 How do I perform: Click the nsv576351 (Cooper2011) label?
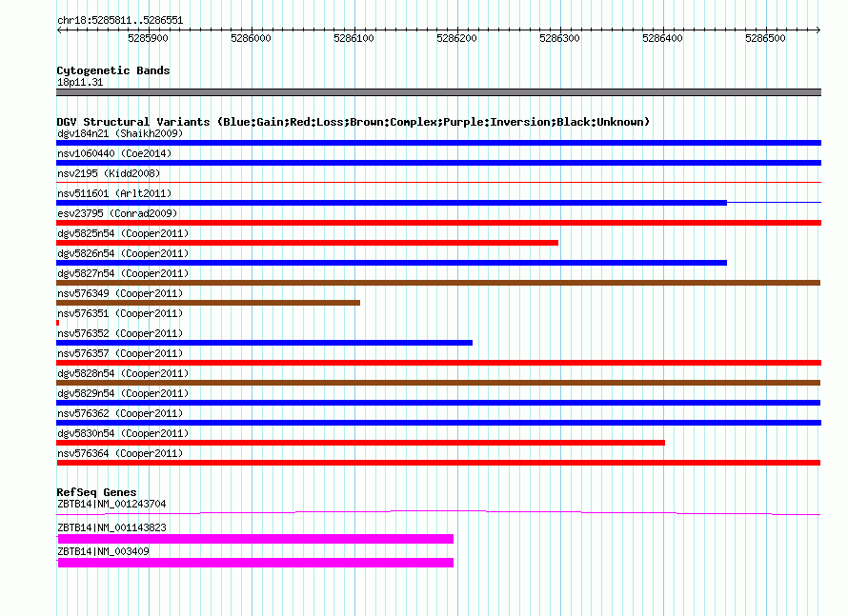(120, 313)
